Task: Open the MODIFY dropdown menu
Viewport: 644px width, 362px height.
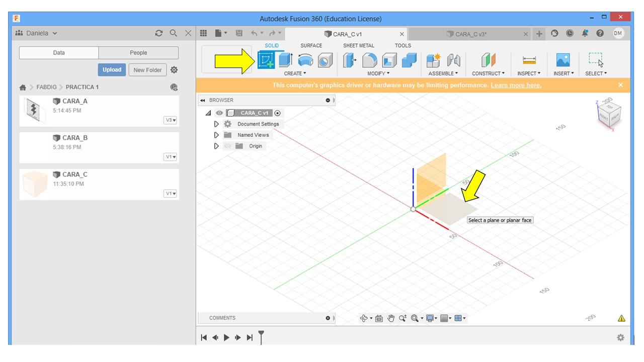Action: 378,73
